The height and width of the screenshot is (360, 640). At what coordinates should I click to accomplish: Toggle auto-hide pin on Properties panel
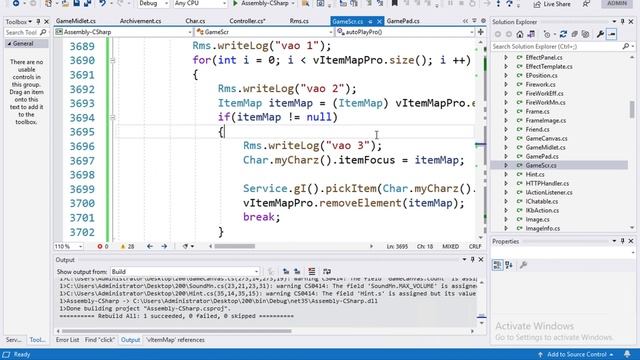pyautogui.click(x=622, y=241)
